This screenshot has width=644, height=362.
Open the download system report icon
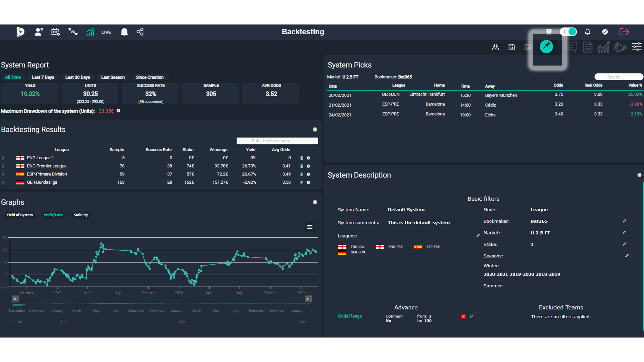496,47
